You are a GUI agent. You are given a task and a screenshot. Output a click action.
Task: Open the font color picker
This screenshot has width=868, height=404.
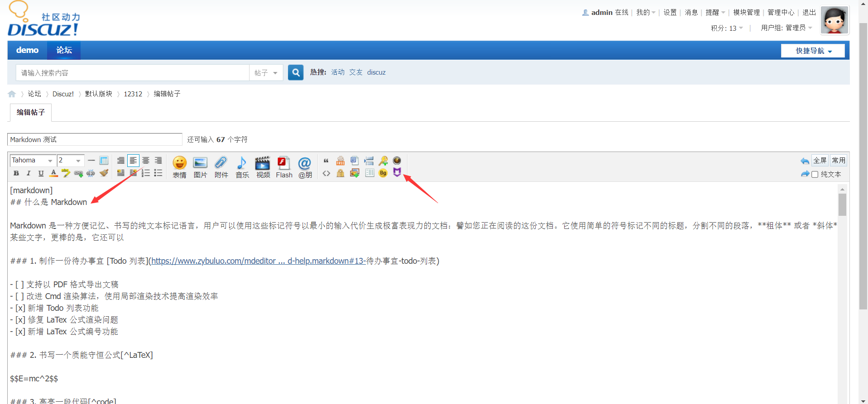(x=53, y=173)
